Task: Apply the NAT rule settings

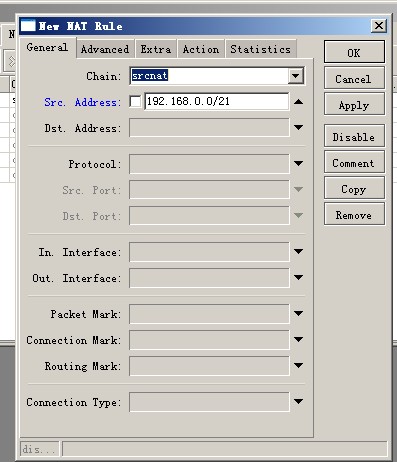Action: pyautogui.click(x=354, y=105)
